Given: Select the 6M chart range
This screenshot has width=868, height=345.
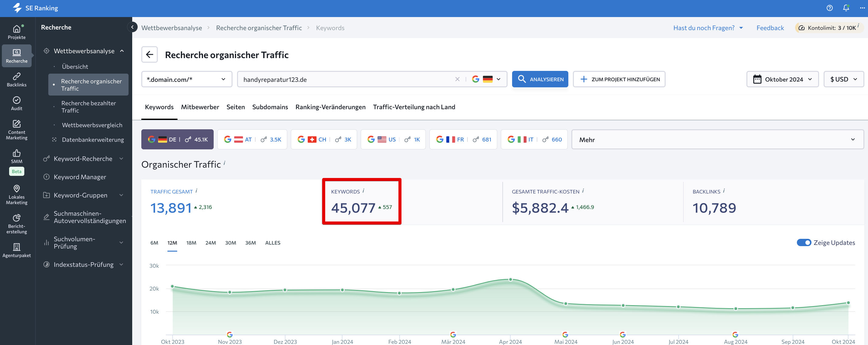Looking at the screenshot, I should click(154, 243).
